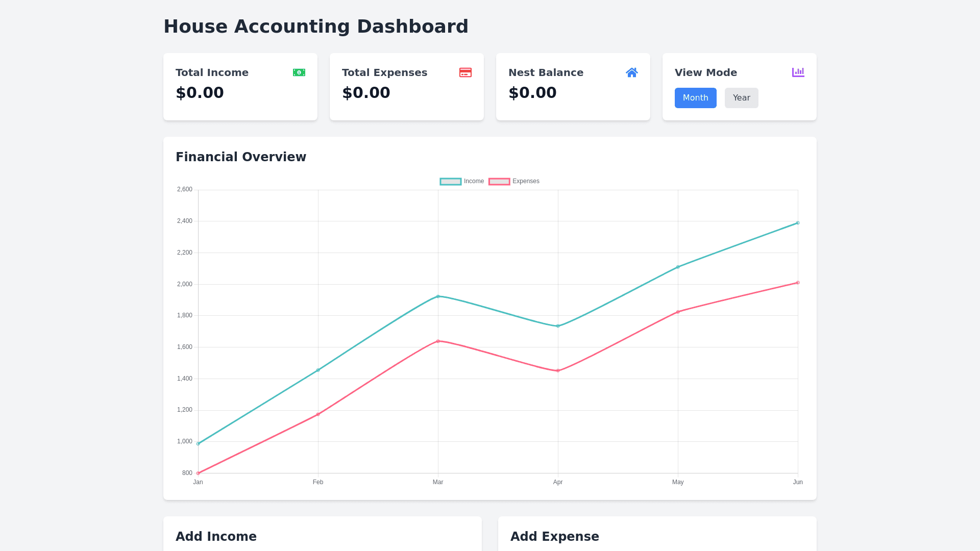Click the Expenses data point for April
The image size is (980, 551).
point(558,371)
